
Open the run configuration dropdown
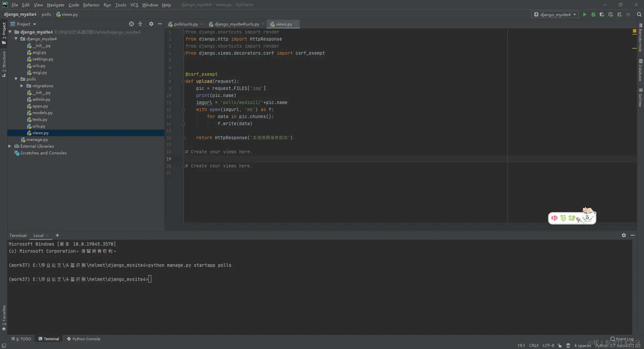coord(555,14)
